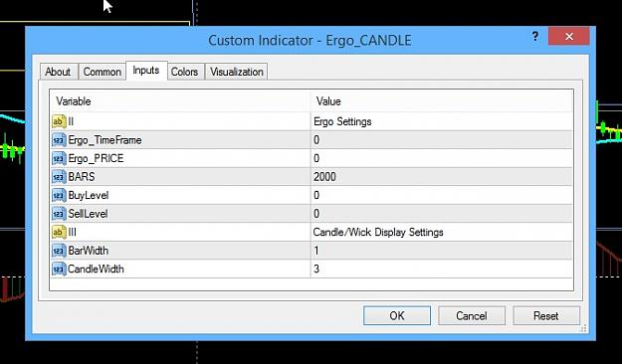Select the Ergo_PRICE variable name
622x364 pixels.
point(96,158)
